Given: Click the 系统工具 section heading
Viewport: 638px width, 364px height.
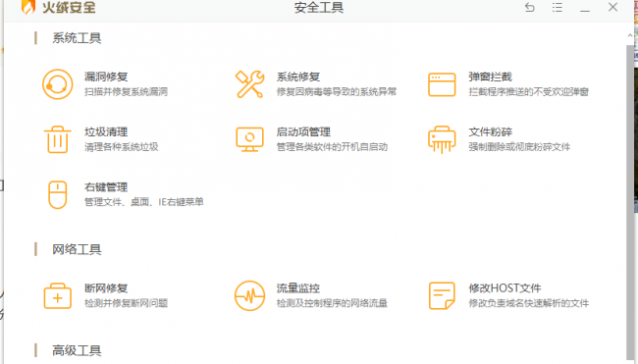Looking at the screenshot, I should click(77, 38).
